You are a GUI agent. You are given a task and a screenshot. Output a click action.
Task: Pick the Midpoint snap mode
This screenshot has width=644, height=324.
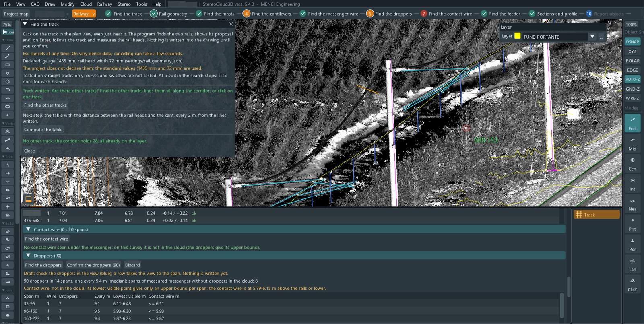[x=632, y=143]
